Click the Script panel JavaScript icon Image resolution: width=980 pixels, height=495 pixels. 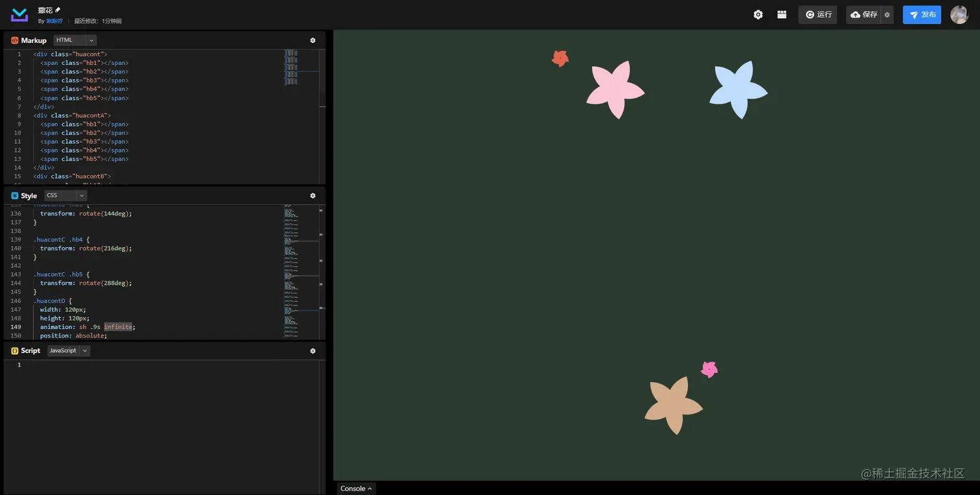[x=14, y=351]
